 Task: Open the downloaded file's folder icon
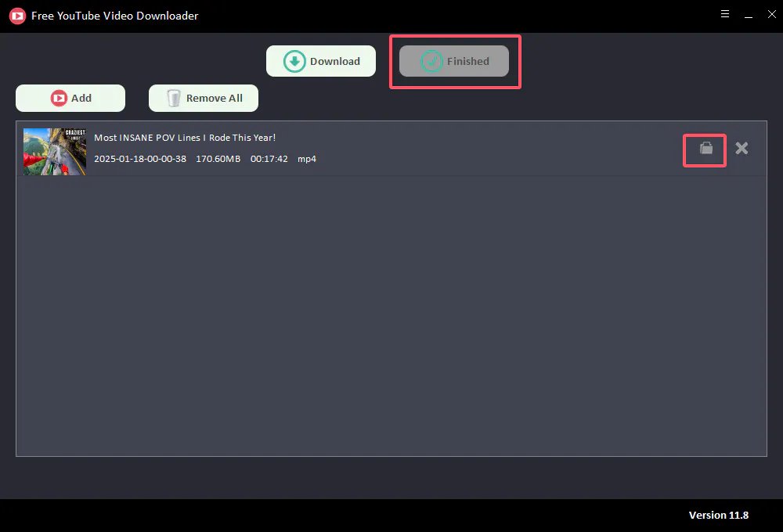click(705, 148)
